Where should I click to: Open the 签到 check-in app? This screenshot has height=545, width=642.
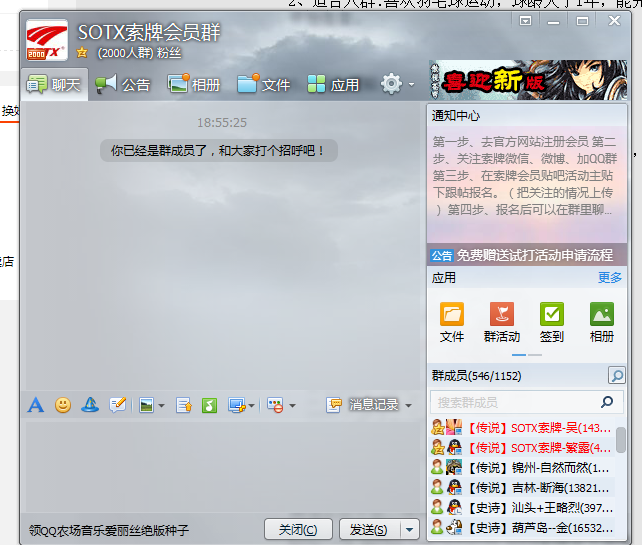click(x=552, y=323)
